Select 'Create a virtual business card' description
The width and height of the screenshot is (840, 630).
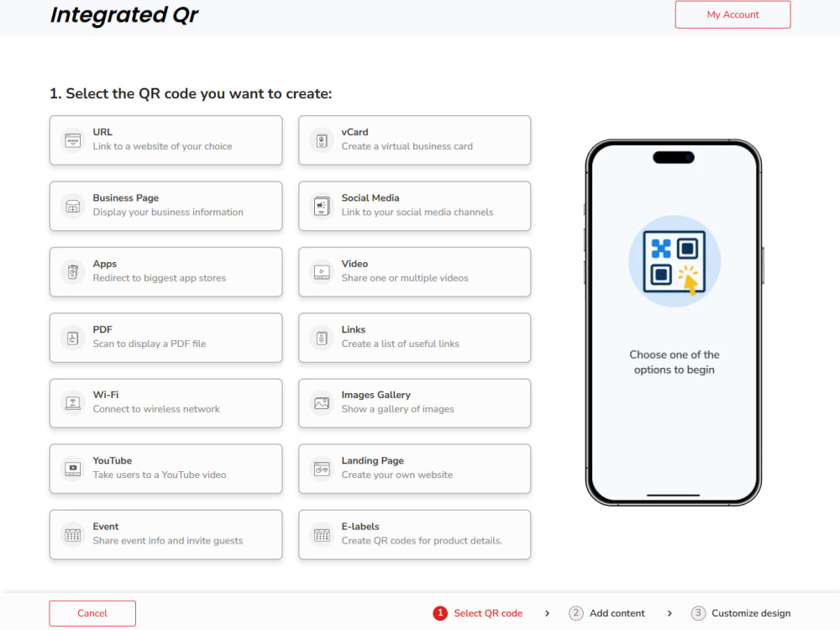(x=407, y=146)
